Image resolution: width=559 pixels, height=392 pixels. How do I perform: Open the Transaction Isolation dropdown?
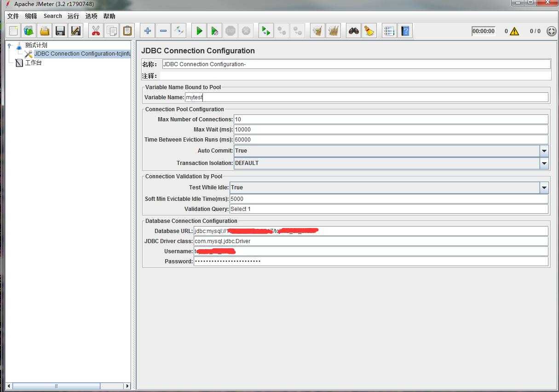pos(544,163)
